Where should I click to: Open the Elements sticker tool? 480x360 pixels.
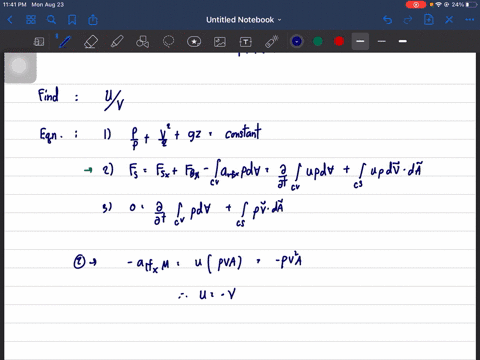point(194,42)
